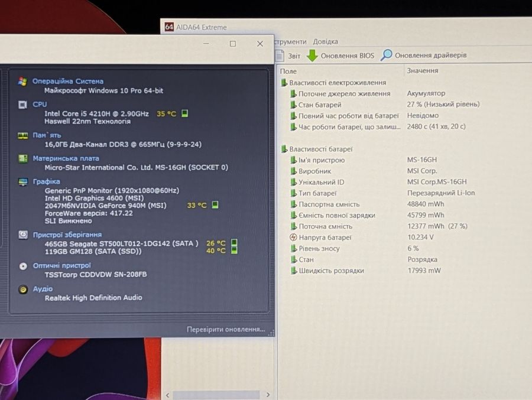Select the value 48840 mWh

click(426, 204)
